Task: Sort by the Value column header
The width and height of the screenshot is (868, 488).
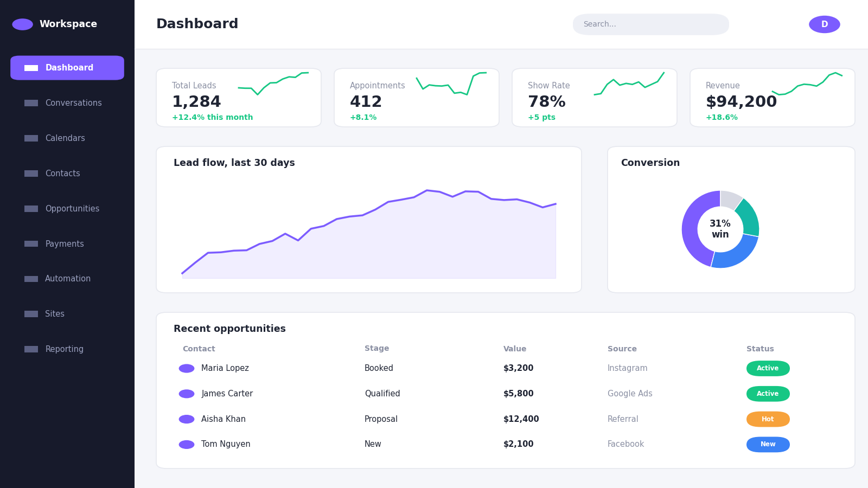Action: click(x=515, y=349)
